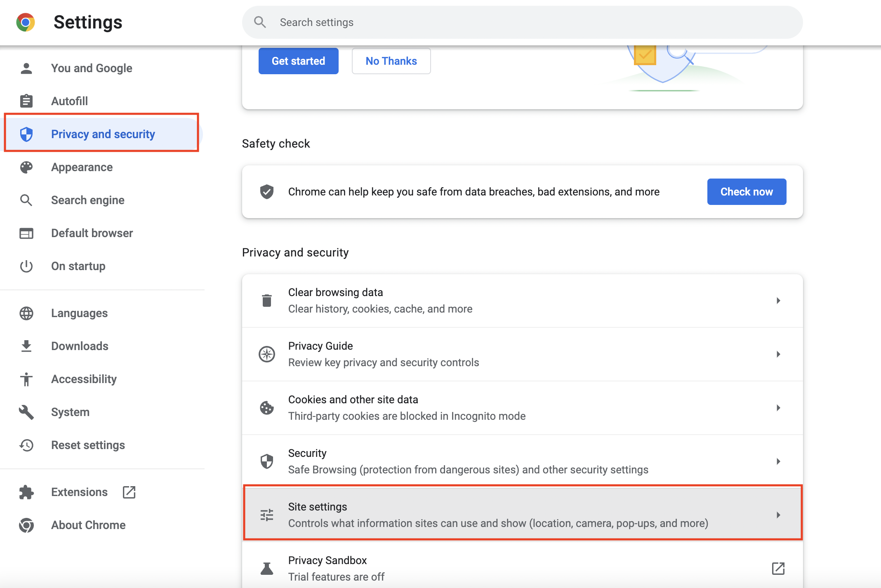Click the wrench icon beside System

26,412
